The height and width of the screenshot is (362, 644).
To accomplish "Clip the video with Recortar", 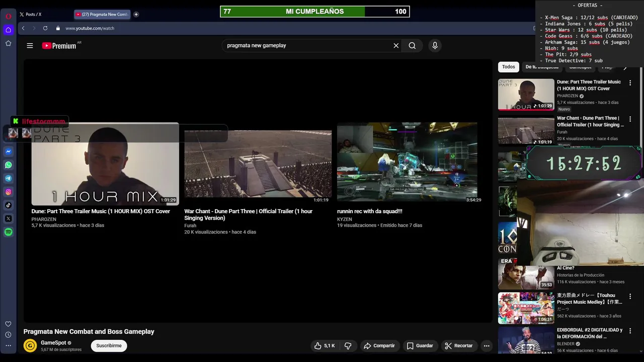I will 459,346.
